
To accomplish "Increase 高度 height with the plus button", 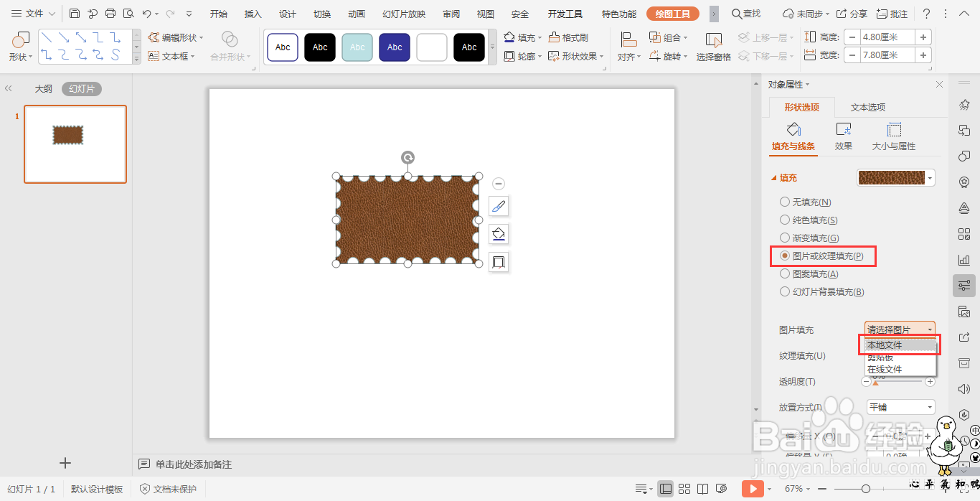I will tap(923, 37).
